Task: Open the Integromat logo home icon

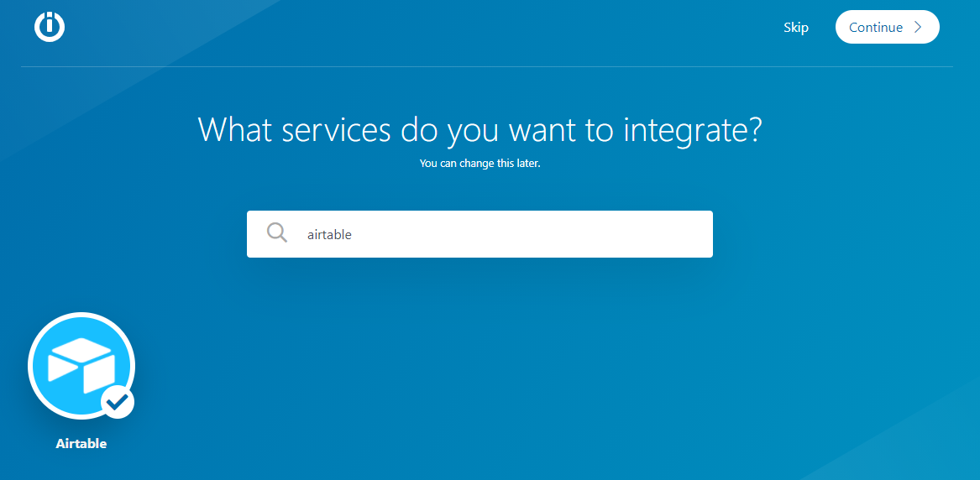Action: 50,27
